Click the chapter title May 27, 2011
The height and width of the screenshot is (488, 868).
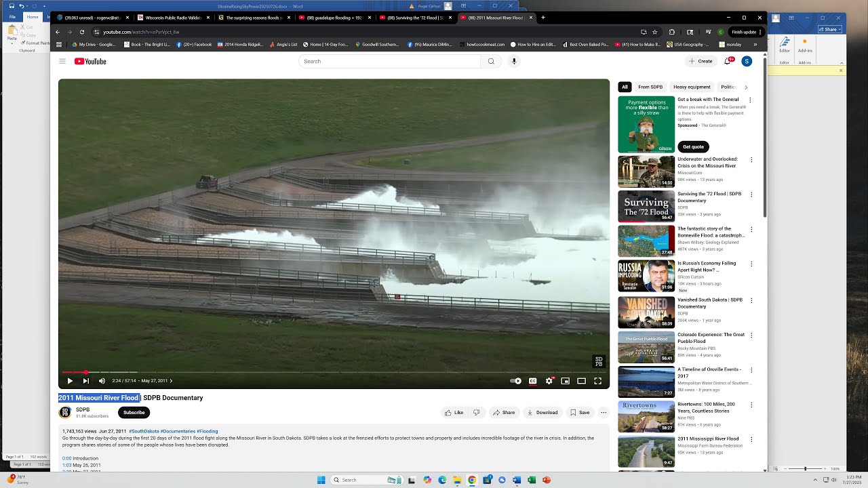[x=155, y=381]
